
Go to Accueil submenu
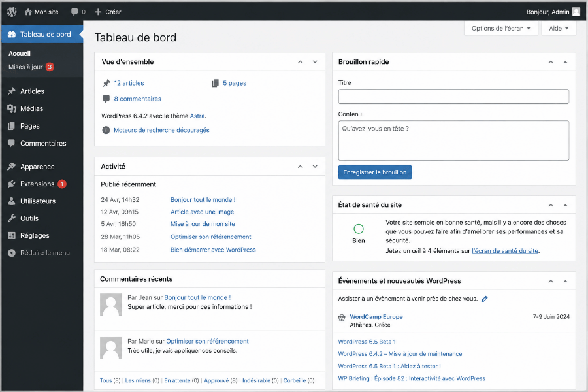[20, 54]
